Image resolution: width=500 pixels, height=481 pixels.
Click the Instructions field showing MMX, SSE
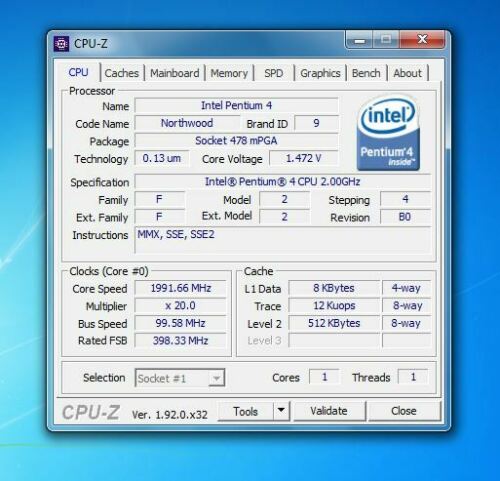pos(282,240)
